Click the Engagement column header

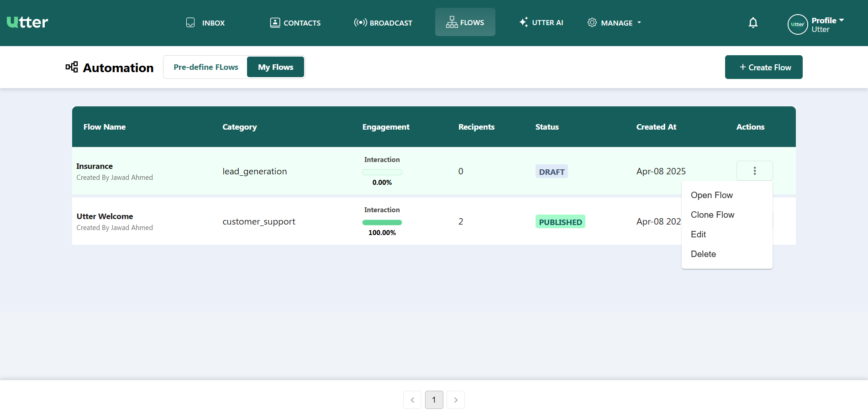tap(385, 127)
